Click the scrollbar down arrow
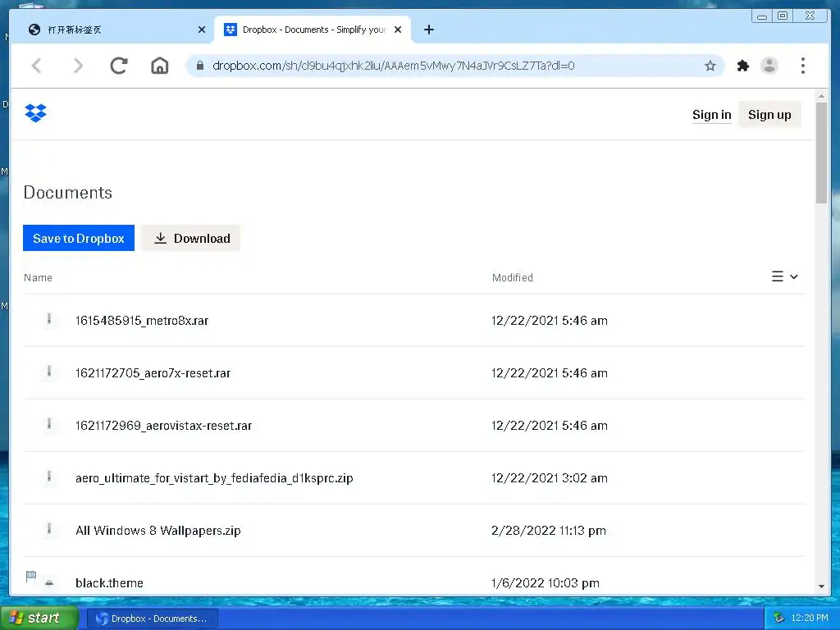Screen dimensions: 840x630 [x=821, y=587]
